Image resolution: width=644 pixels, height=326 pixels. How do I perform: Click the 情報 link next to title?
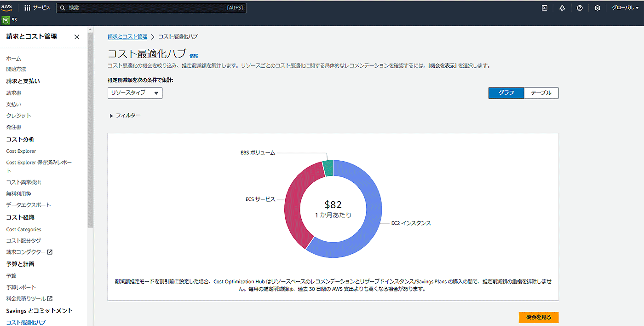click(194, 56)
